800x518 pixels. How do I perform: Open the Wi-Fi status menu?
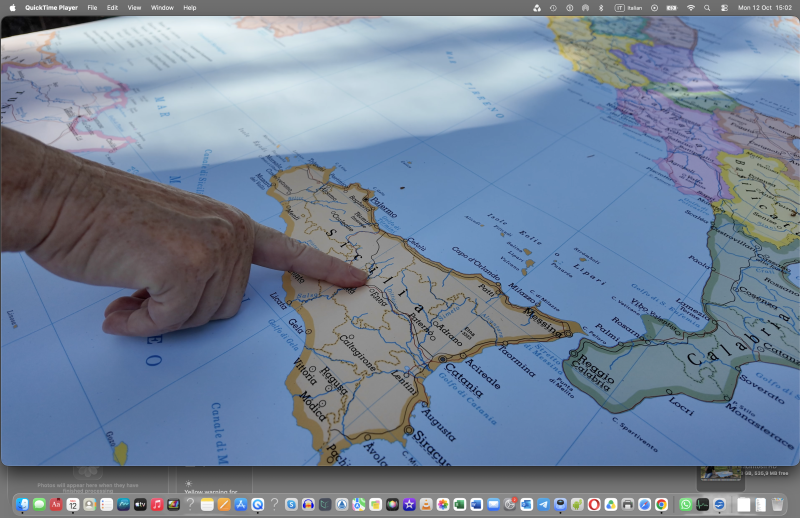(x=691, y=8)
